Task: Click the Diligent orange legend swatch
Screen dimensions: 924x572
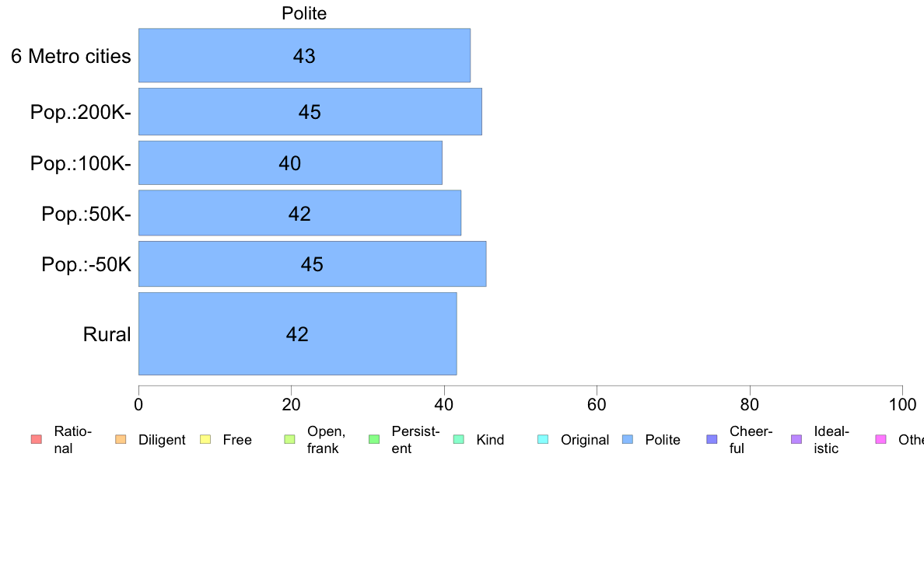Action: click(121, 439)
